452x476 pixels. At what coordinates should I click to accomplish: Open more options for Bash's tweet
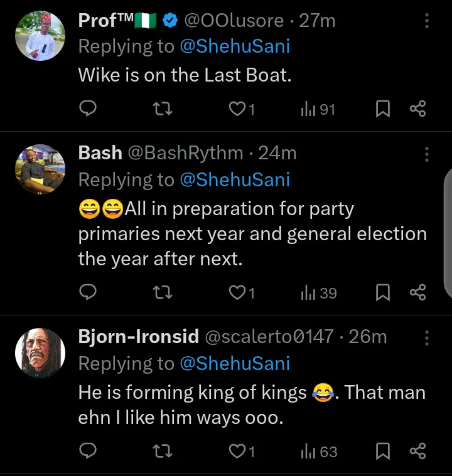point(427,154)
